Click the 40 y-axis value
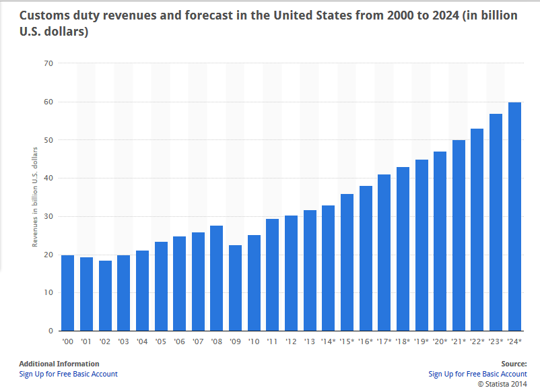 point(48,178)
